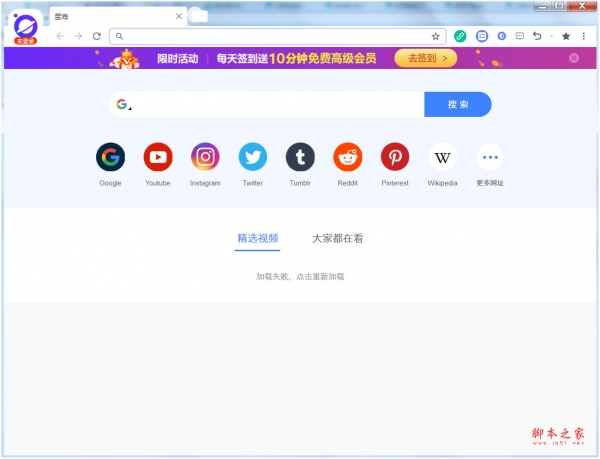
Task: Select the current tab title
Action: pos(61,16)
